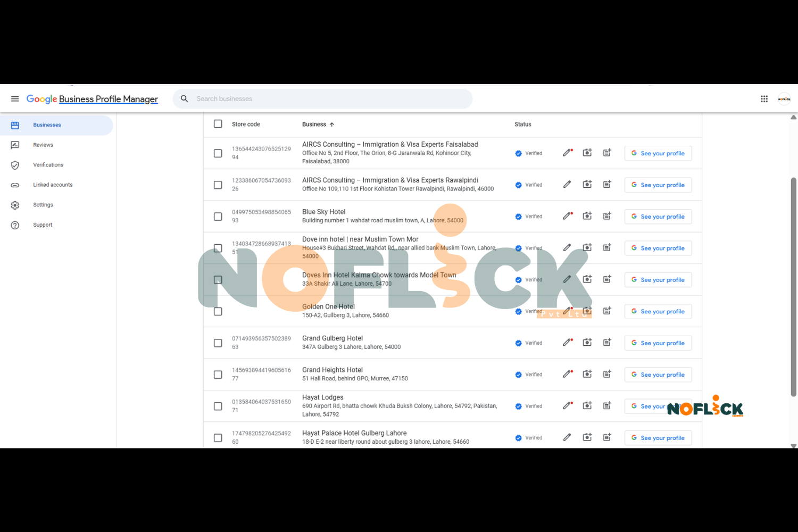Edit AIRCS Consulting Faisalabad profile pencil
Image resolution: width=798 pixels, height=532 pixels.
(x=567, y=153)
